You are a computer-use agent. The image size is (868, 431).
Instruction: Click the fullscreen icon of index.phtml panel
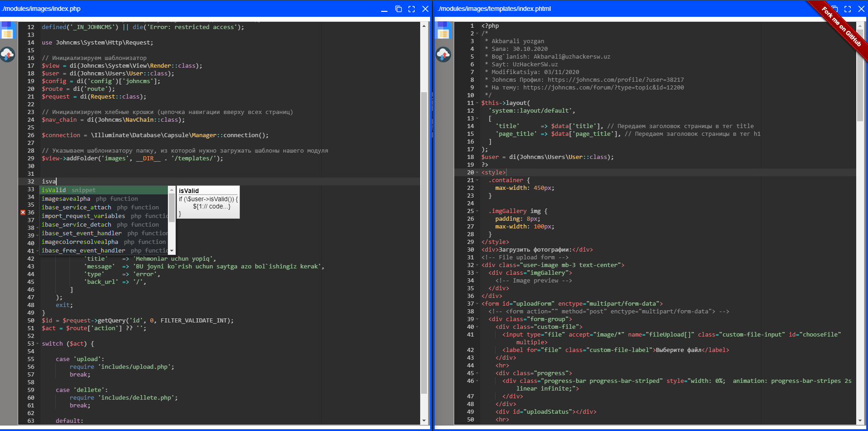point(847,9)
